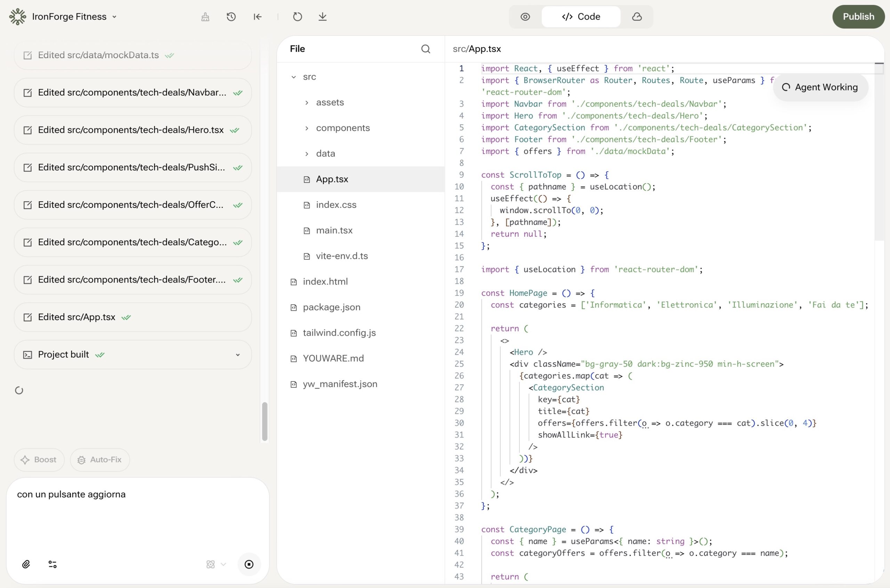Expand the Project built entry
Image resolution: width=890 pixels, height=588 pixels.
click(237, 355)
